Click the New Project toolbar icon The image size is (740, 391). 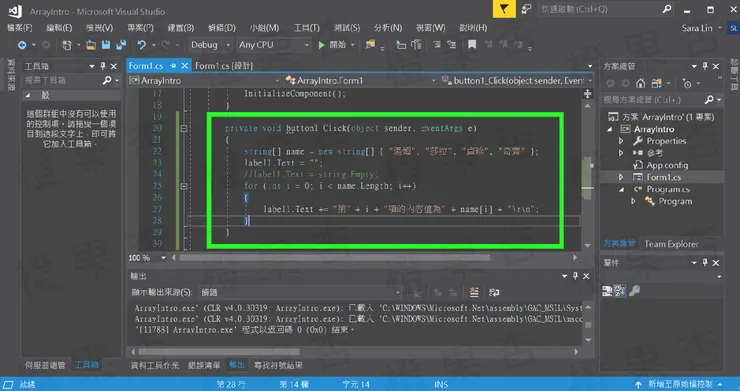(x=67, y=45)
